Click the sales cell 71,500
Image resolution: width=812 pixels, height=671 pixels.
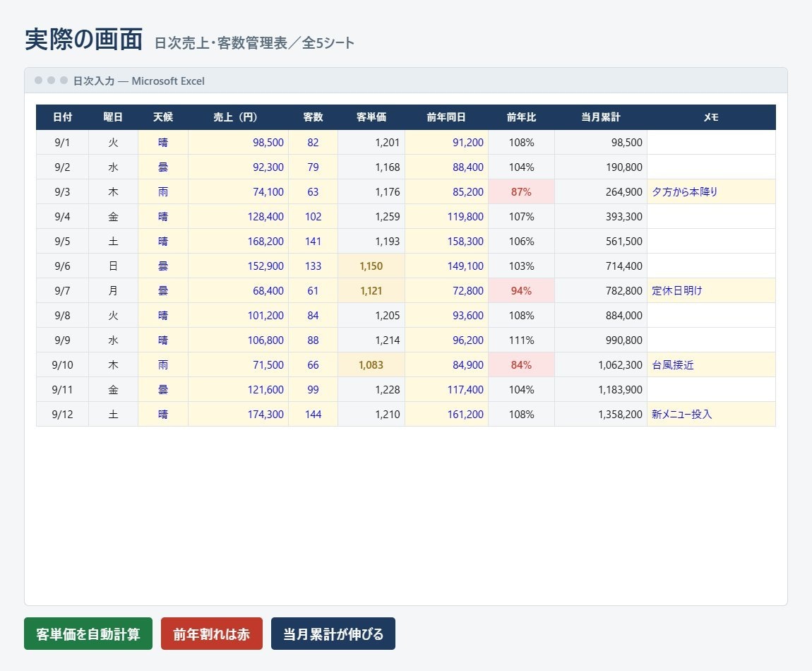(238, 364)
